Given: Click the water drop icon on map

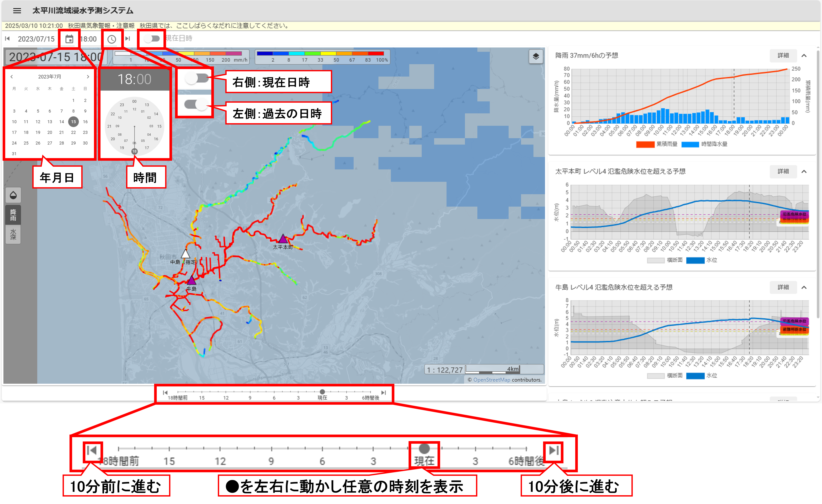Looking at the screenshot, I should click(13, 195).
